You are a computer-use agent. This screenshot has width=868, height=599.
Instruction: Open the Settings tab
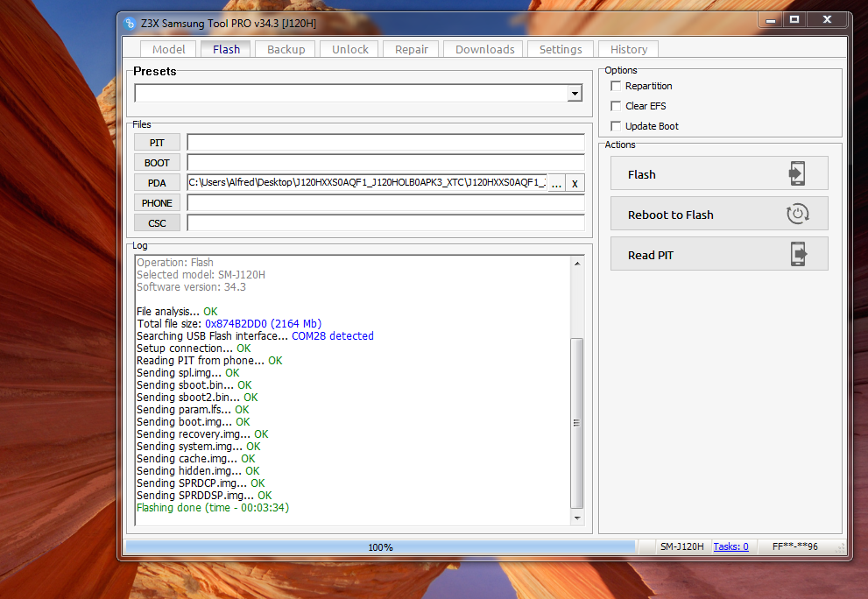[561, 49]
